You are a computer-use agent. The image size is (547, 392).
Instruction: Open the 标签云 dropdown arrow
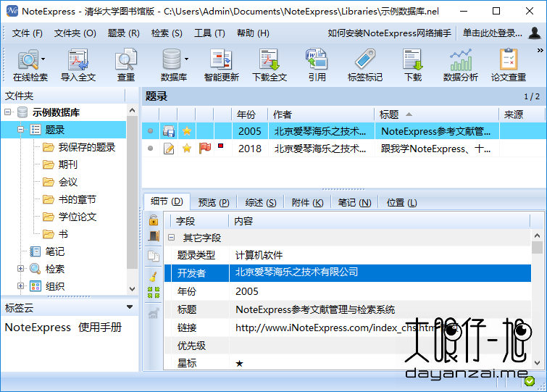point(130,307)
